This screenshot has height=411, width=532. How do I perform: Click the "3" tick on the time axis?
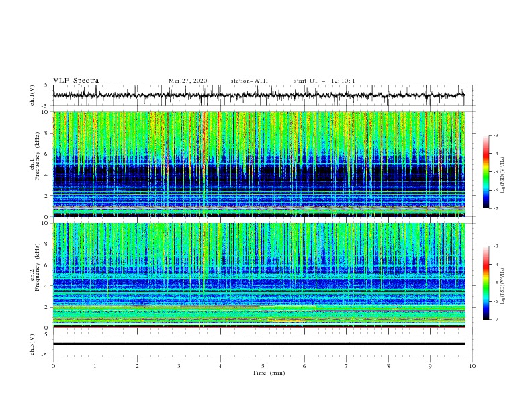point(179,366)
